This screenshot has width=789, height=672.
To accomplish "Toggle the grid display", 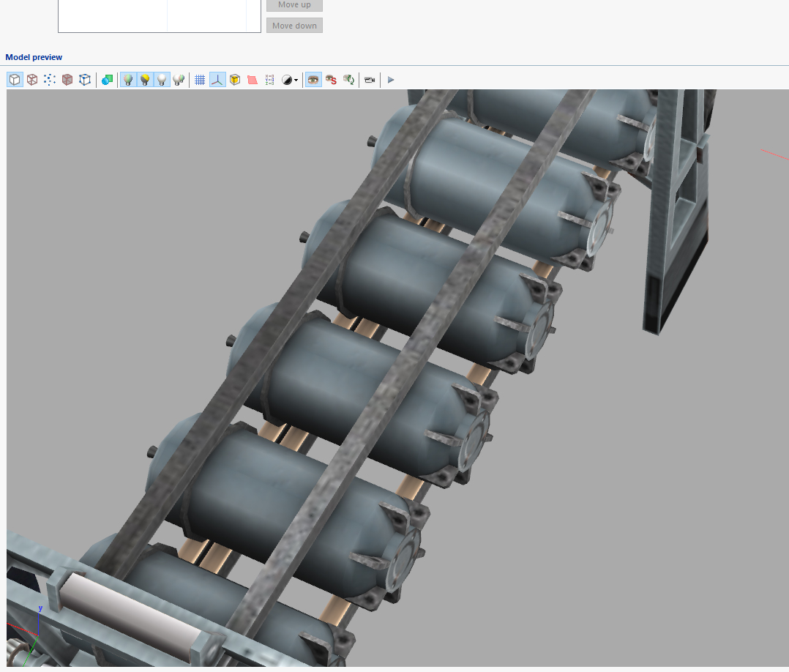I will 200,80.
